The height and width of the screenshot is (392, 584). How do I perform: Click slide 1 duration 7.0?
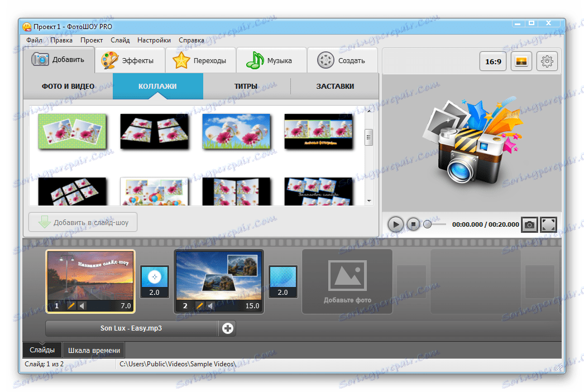tap(126, 305)
